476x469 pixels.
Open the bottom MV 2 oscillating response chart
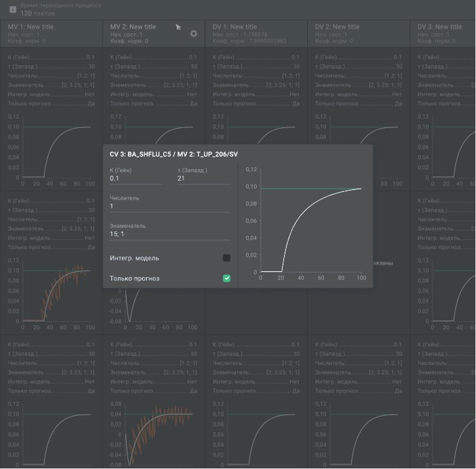154,434
